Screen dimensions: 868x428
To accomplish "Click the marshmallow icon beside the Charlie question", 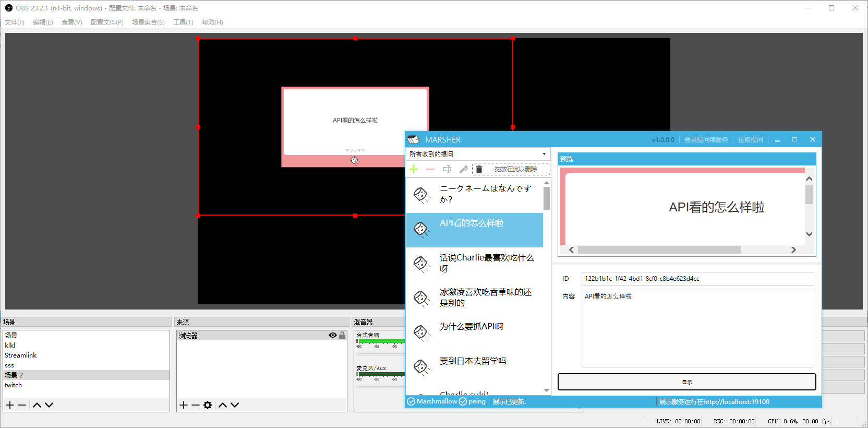I will (421, 264).
